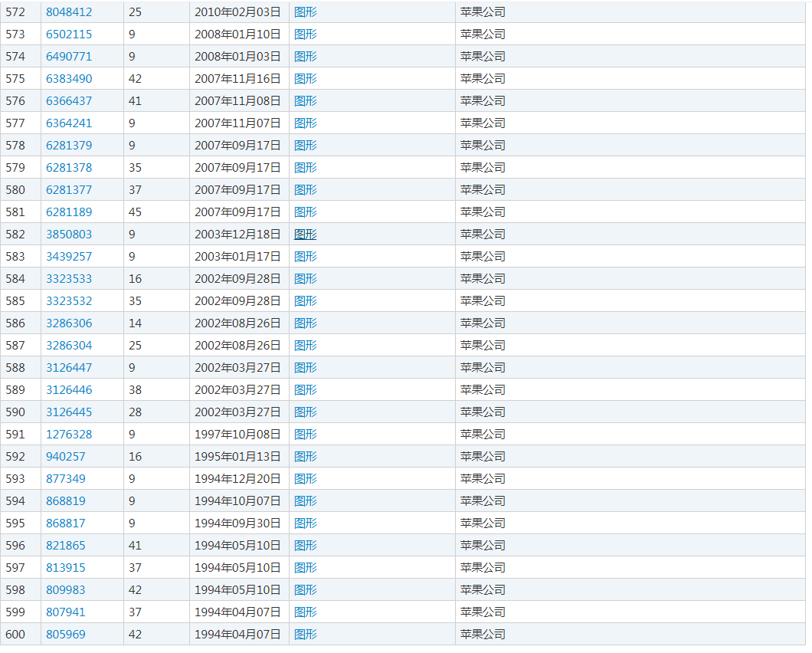Select 苹果公司 in row 584

coord(483,279)
